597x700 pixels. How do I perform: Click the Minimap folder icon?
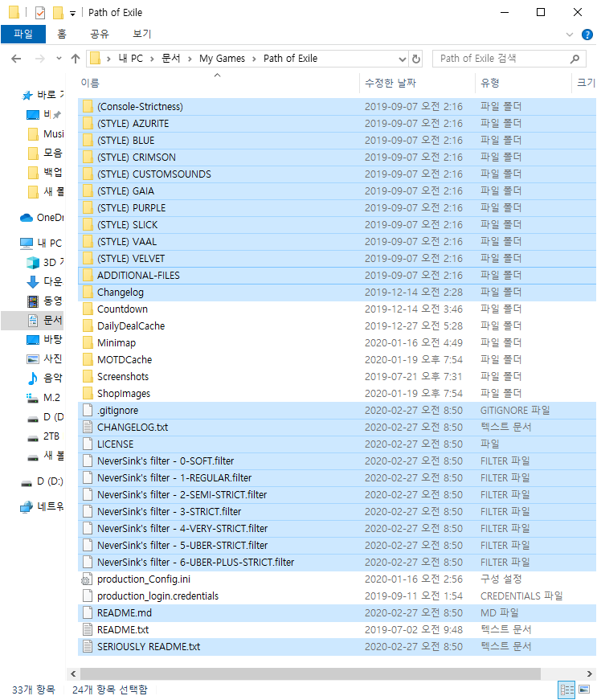point(88,342)
